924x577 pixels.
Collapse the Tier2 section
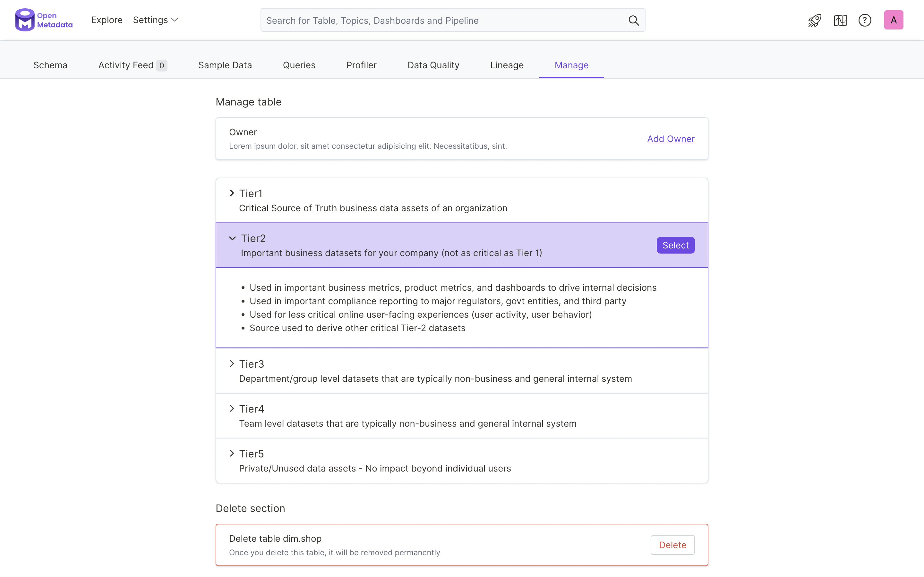(232, 238)
